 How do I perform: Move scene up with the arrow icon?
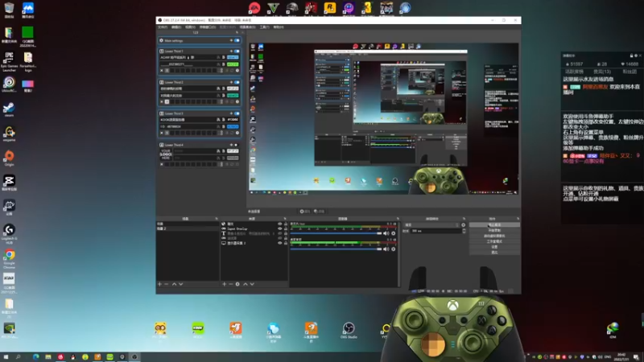pos(174,284)
